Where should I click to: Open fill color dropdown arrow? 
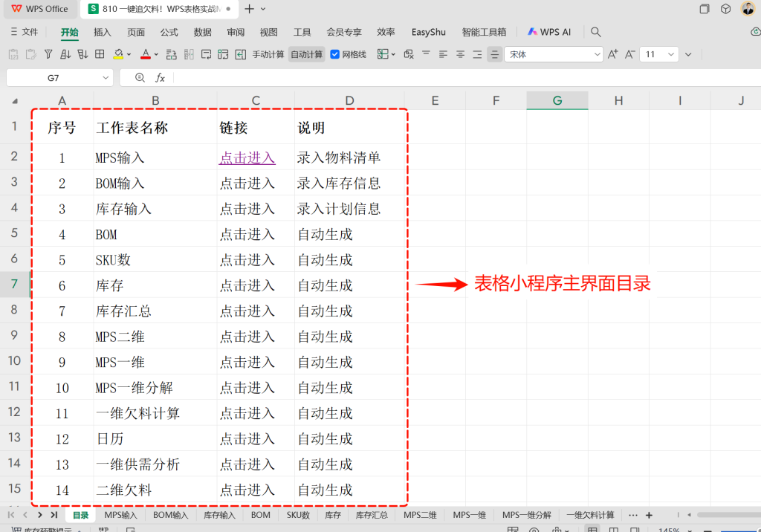click(129, 55)
